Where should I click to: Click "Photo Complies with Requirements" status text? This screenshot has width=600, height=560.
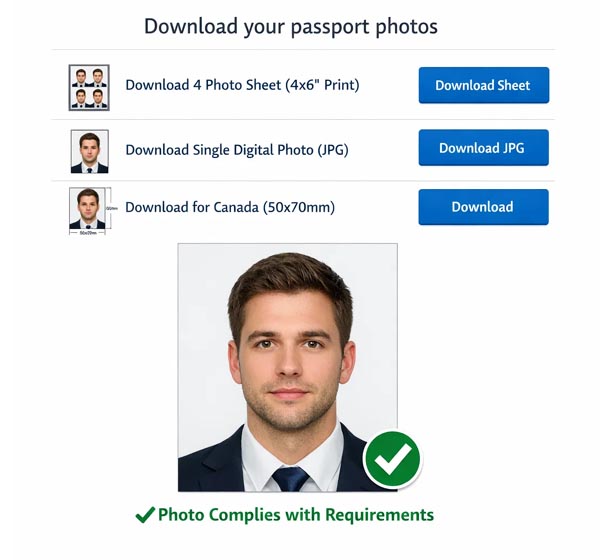296,516
